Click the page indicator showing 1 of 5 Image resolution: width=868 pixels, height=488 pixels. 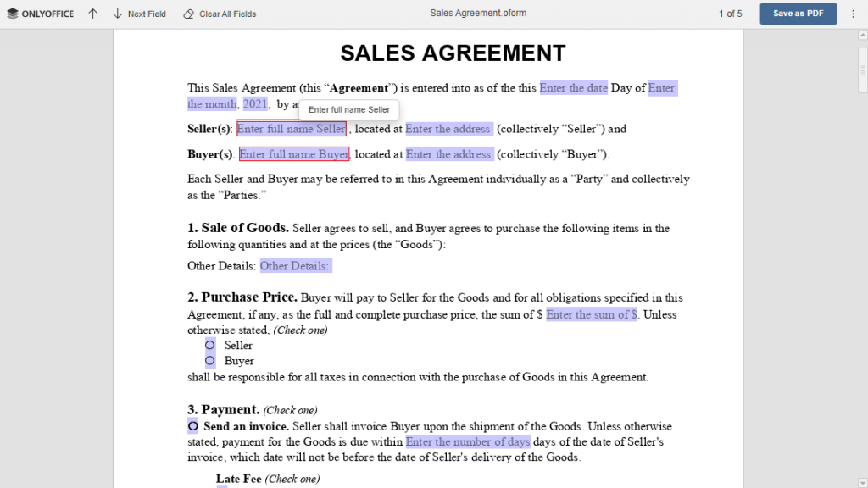pos(730,13)
